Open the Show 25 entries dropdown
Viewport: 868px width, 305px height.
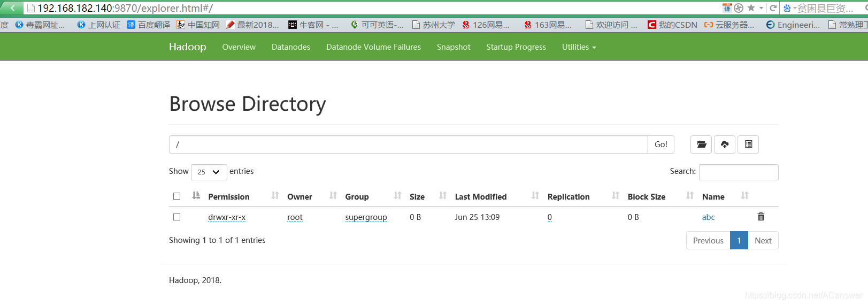(209, 172)
